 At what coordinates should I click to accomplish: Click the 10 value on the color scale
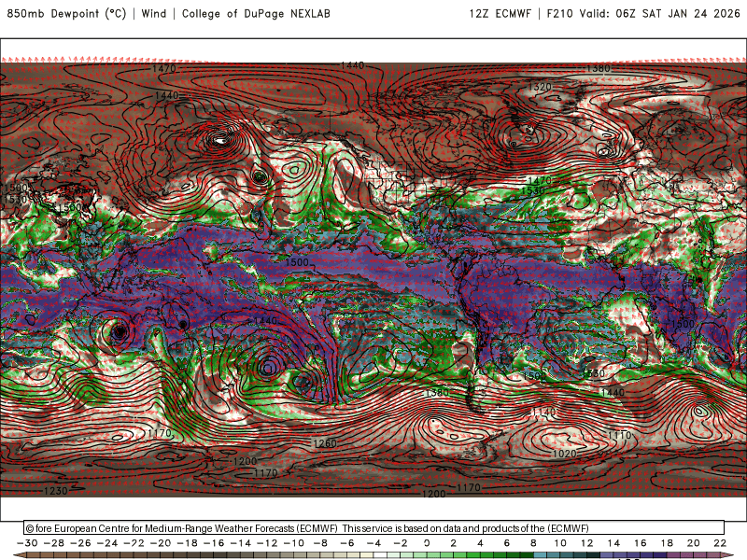[560, 543]
